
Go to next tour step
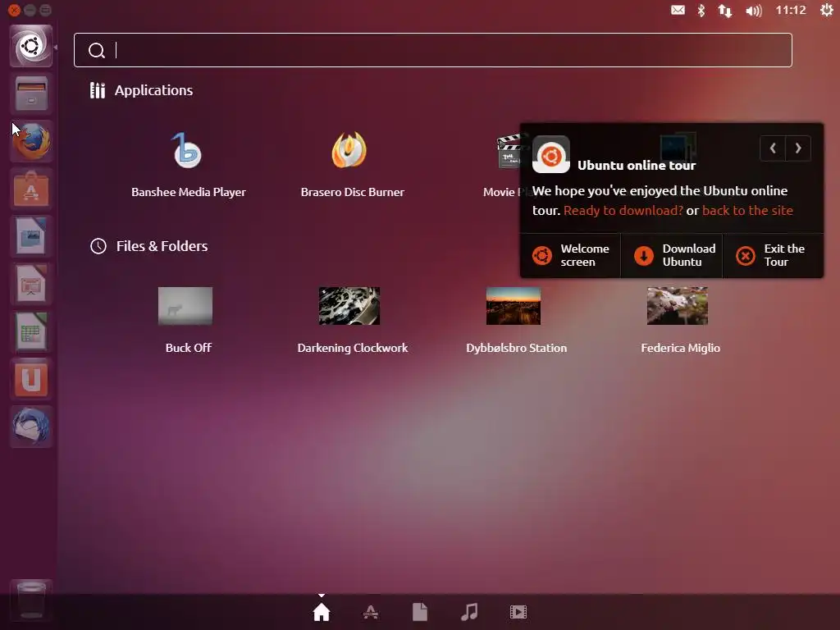click(798, 148)
